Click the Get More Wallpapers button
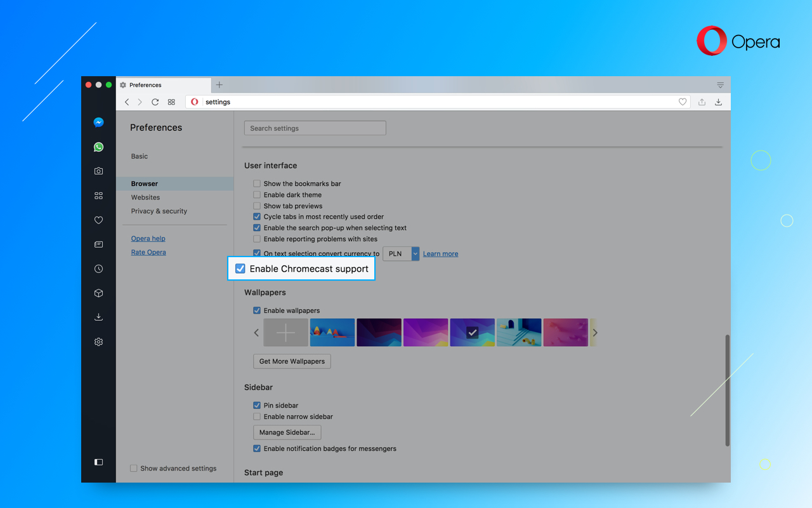The width and height of the screenshot is (812, 508). pyautogui.click(x=292, y=361)
